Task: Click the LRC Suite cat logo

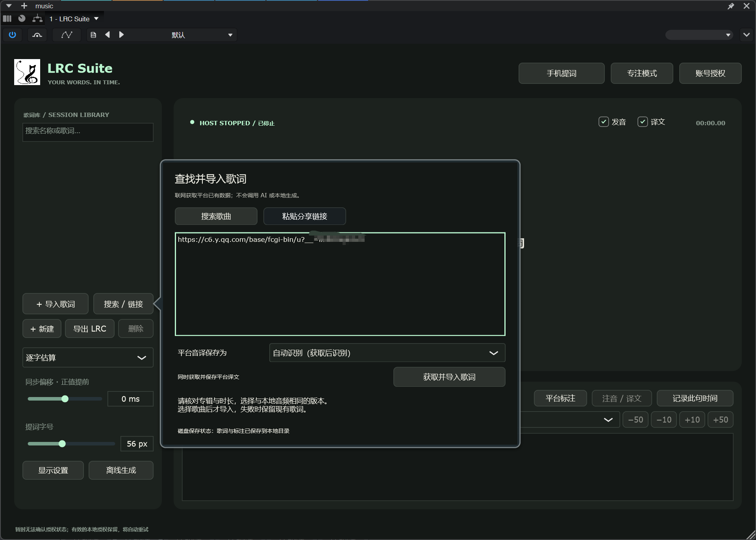Action: point(27,72)
